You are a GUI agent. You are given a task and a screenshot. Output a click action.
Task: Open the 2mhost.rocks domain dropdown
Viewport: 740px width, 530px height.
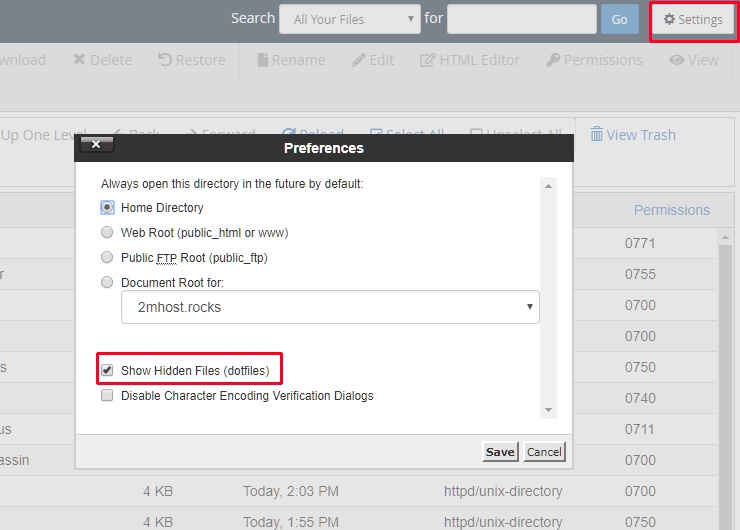coord(330,308)
